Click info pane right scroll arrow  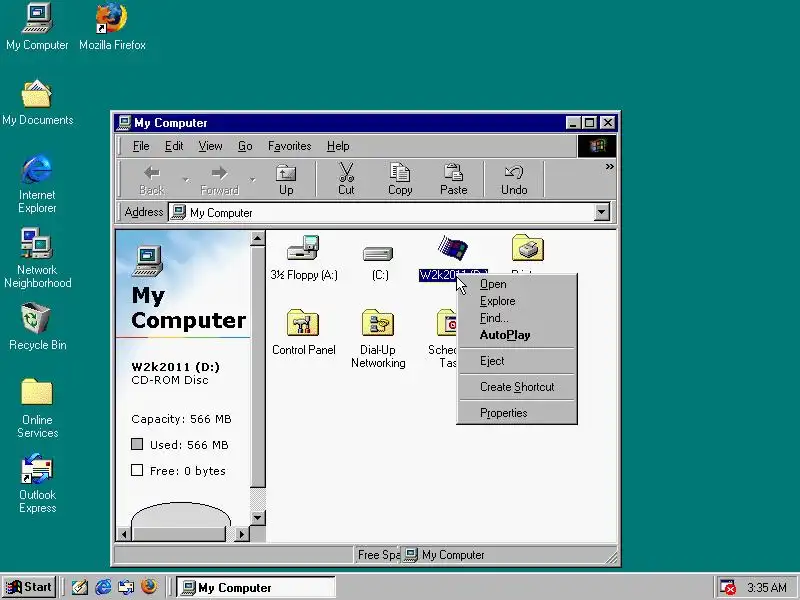click(x=242, y=534)
